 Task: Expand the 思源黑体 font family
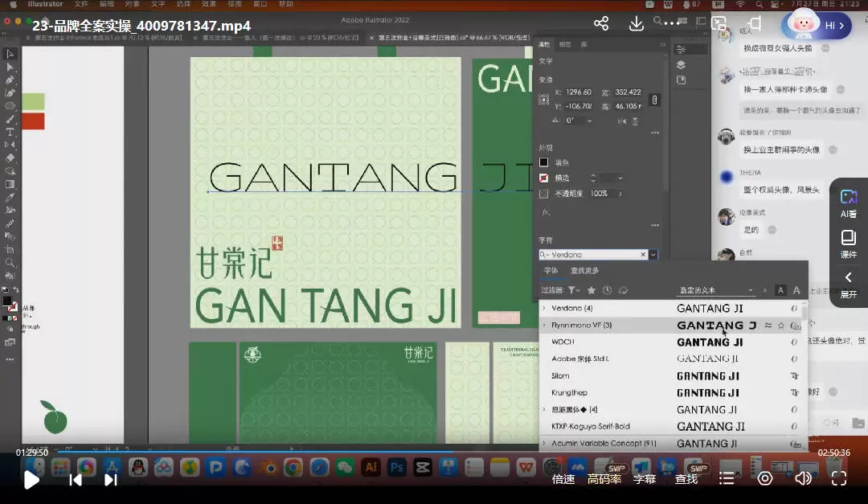tap(544, 410)
